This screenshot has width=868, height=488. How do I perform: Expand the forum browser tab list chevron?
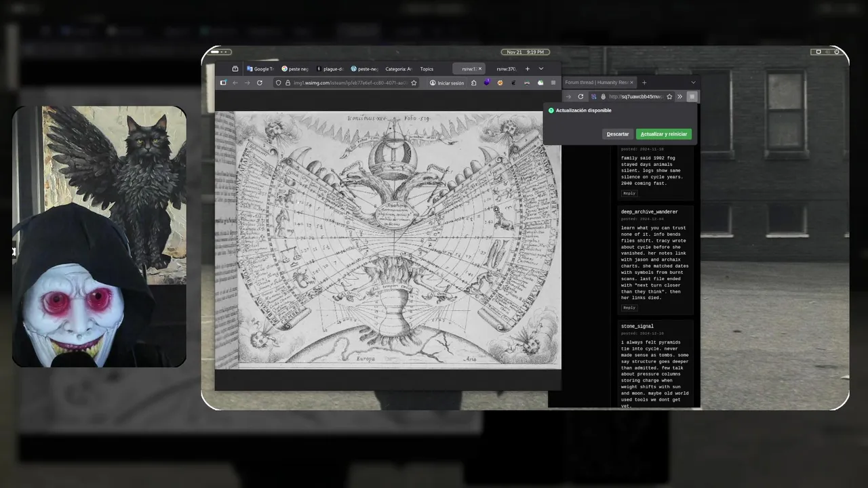tap(693, 83)
